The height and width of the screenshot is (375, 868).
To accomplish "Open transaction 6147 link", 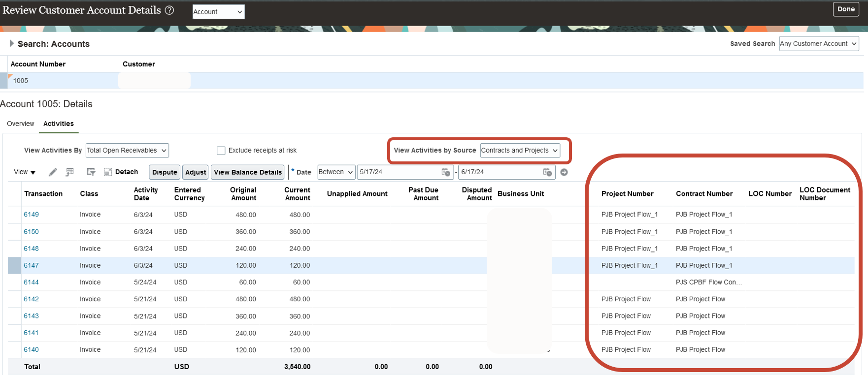I will click(x=31, y=265).
